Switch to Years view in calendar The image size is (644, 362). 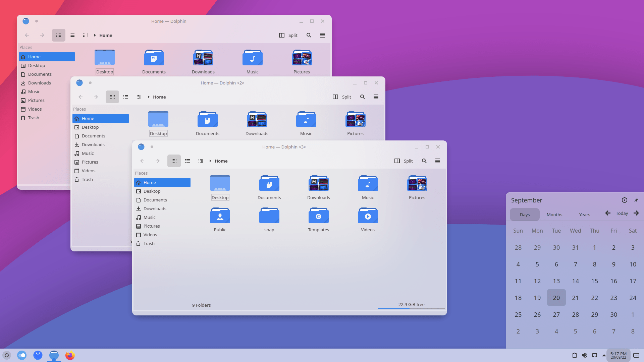click(x=584, y=215)
